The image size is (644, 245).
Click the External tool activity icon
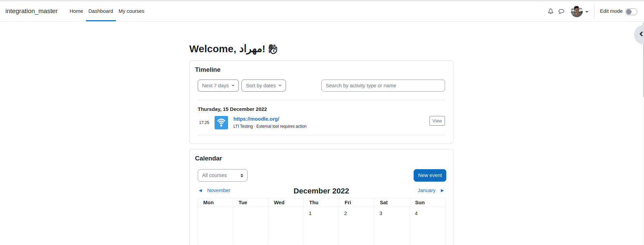click(x=221, y=123)
